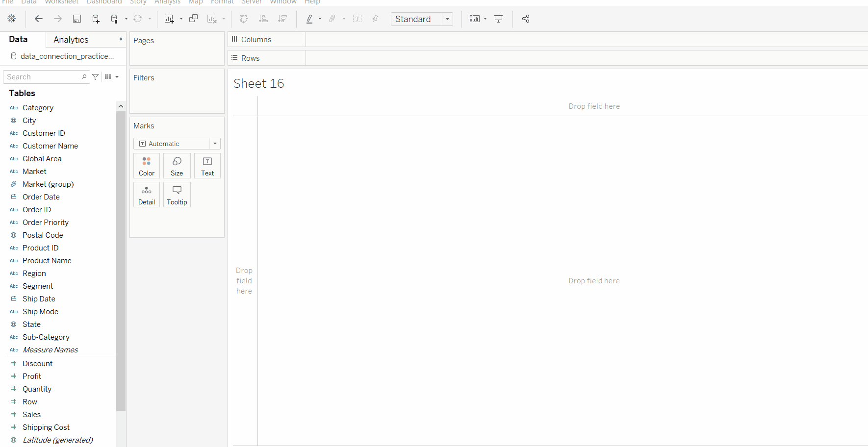Screen dimensions: 868x447
Task: Click the Sheet 16 title
Action: click(x=259, y=83)
